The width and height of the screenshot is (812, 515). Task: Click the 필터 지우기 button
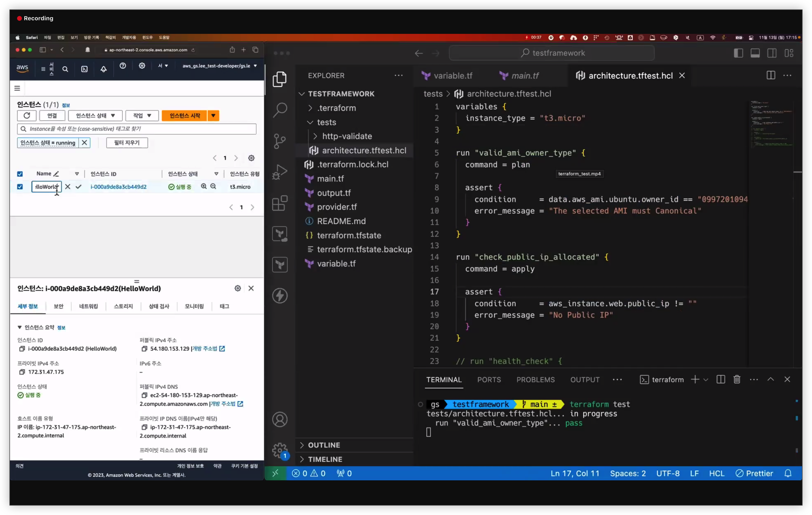[x=127, y=143]
